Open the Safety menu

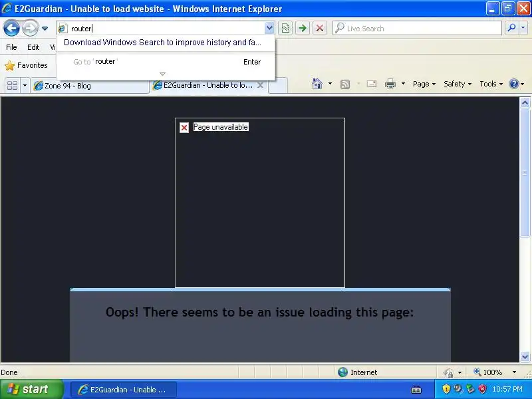click(458, 84)
